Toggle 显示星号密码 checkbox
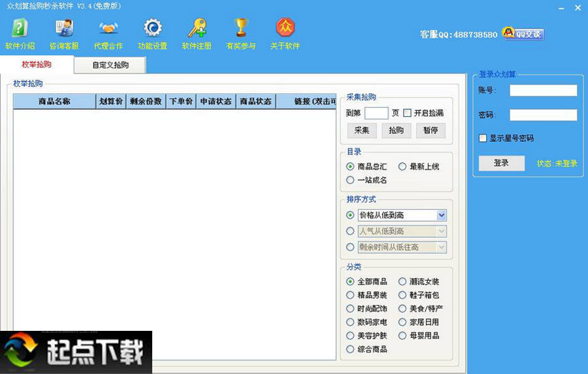 [x=483, y=138]
